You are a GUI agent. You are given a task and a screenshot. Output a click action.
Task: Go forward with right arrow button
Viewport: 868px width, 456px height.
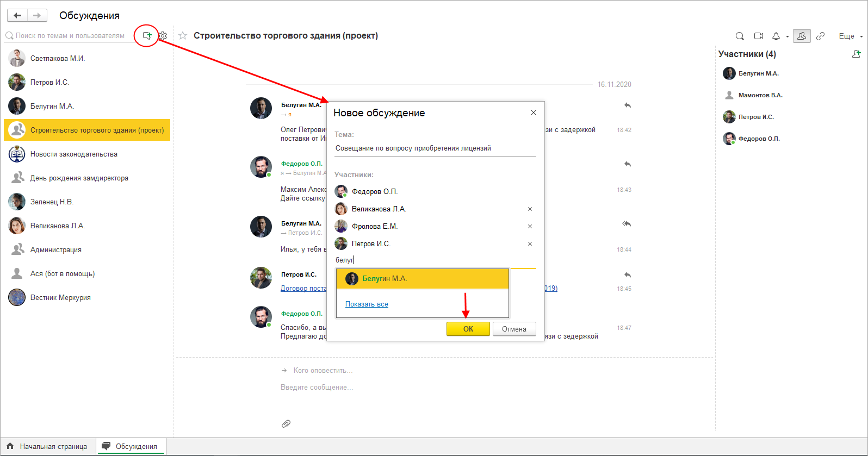pyautogui.click(x=37, y=15)
